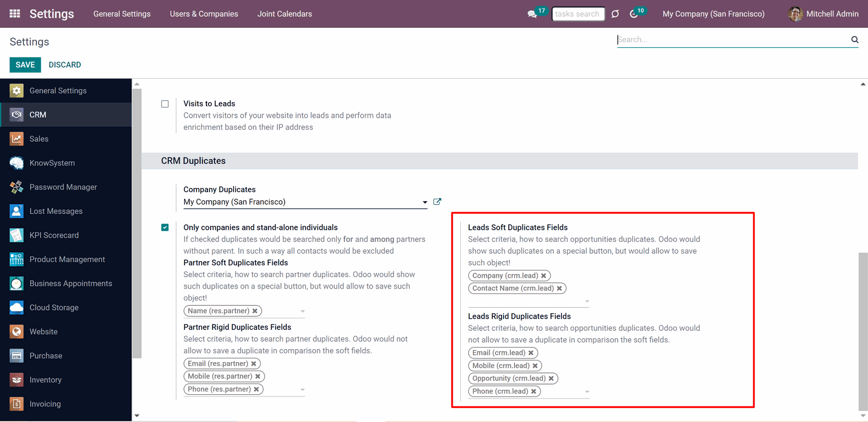Open KPI Scorecard settings section
The height and width of the screenshot is (422, 868).
[66, 235]
